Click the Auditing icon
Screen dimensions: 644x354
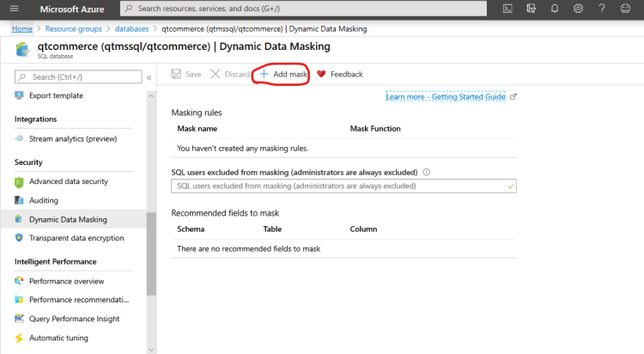click(19, 200)
